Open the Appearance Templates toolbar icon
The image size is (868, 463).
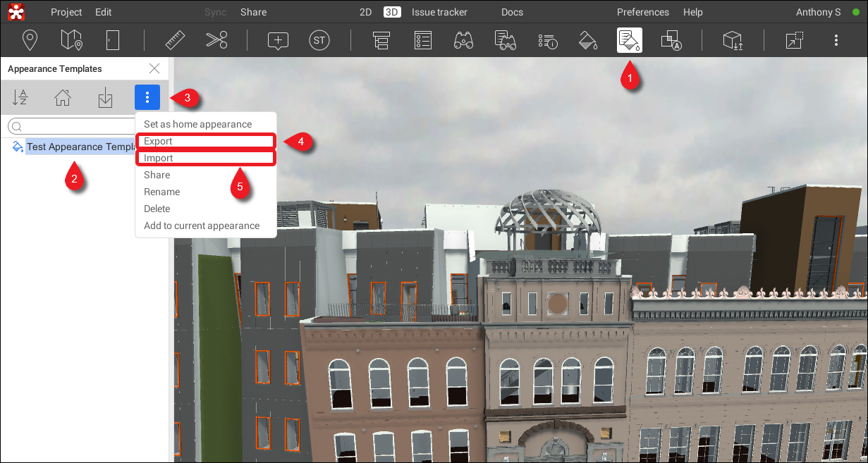tap(629, 40)
